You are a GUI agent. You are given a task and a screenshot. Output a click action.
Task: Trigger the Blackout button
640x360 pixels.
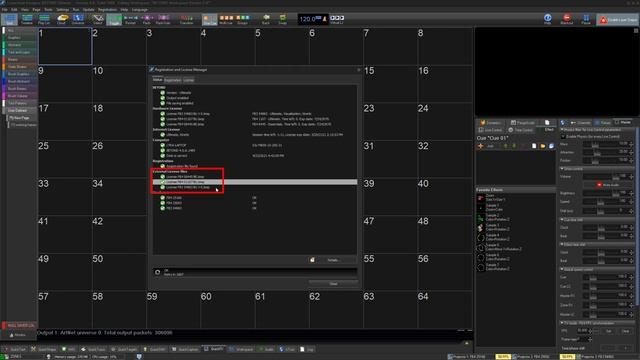pyautogui.click(x=567, y=19)
